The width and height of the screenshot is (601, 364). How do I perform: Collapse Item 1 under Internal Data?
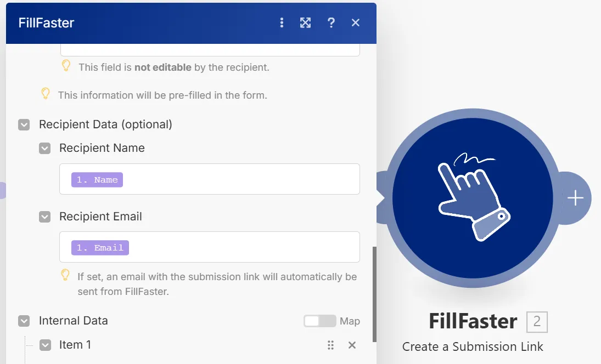45,345
